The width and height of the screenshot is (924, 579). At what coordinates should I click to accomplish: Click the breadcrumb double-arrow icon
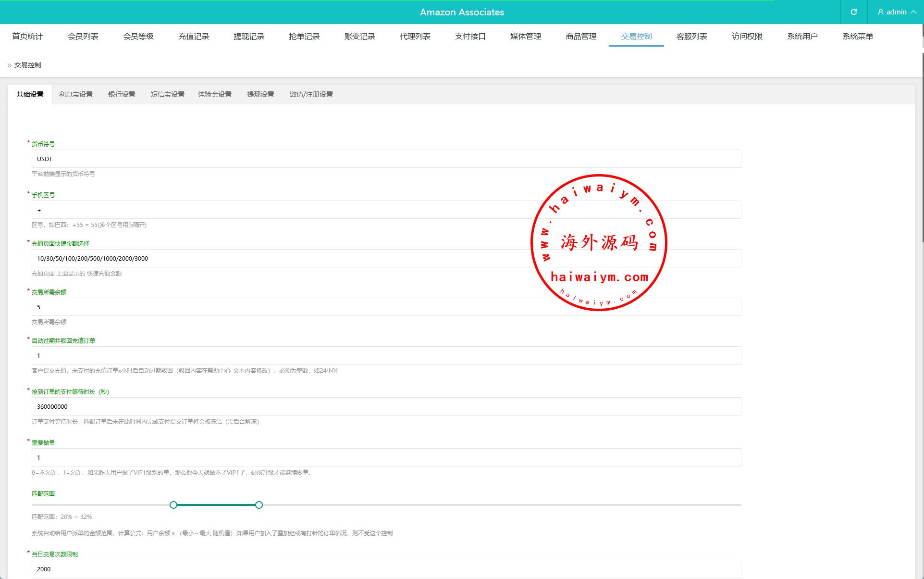pos(9,65)
